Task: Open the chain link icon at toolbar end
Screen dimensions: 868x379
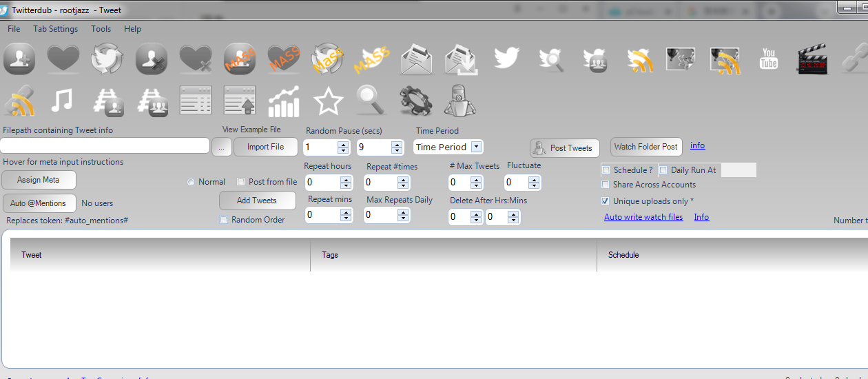Action: coord(854,59)
